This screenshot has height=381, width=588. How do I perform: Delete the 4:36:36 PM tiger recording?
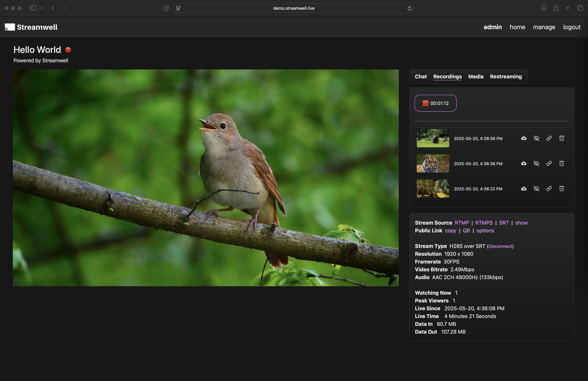point(561,164)
